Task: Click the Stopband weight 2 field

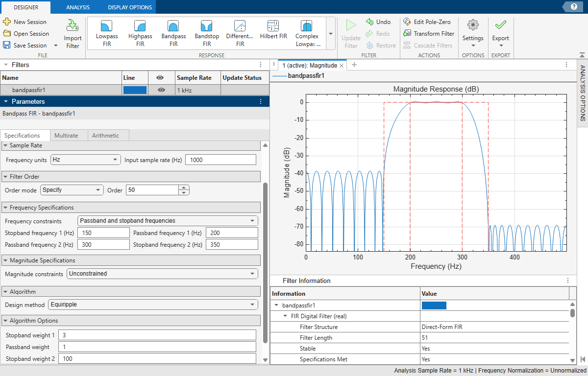Action: pyautogui.click(x=157, y=359)
